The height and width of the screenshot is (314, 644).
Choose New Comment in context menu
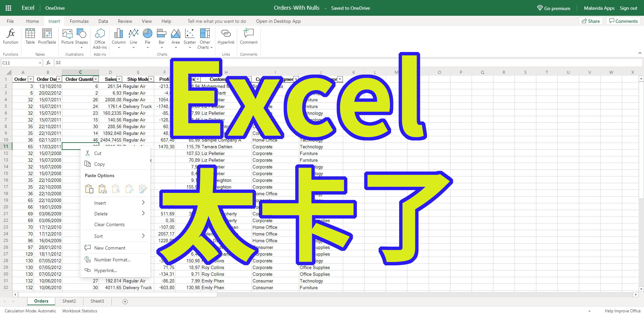click(x=110, y=248)
